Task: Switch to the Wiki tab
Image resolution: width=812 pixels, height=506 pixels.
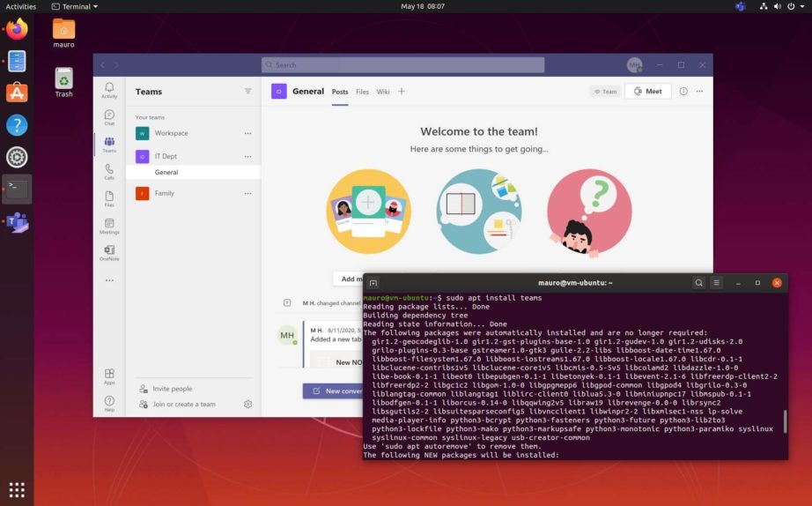Action: click(x=383, y=92)
